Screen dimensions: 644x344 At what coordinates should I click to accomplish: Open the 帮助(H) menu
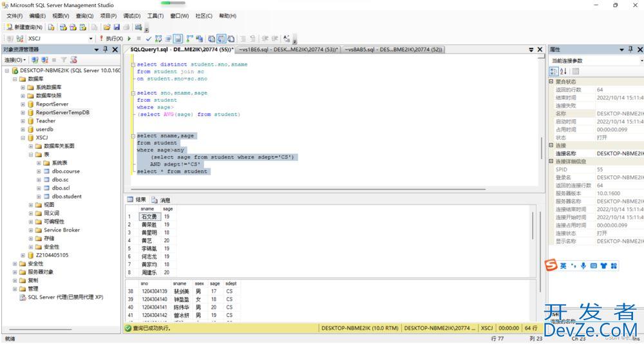pos(227,16)
